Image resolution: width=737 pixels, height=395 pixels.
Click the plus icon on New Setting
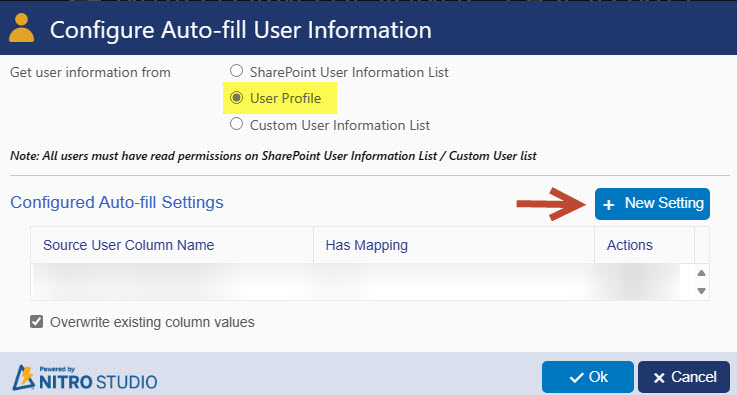609,205
